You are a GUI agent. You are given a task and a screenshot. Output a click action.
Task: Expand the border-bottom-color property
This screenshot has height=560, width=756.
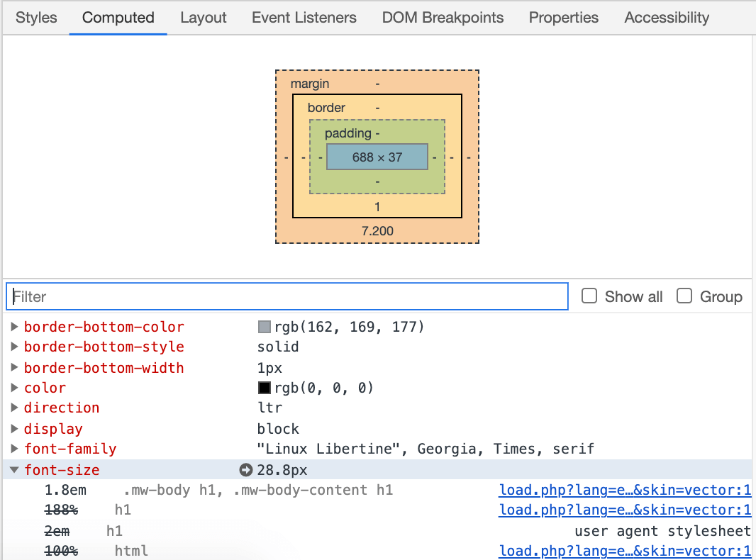point(14,327)
